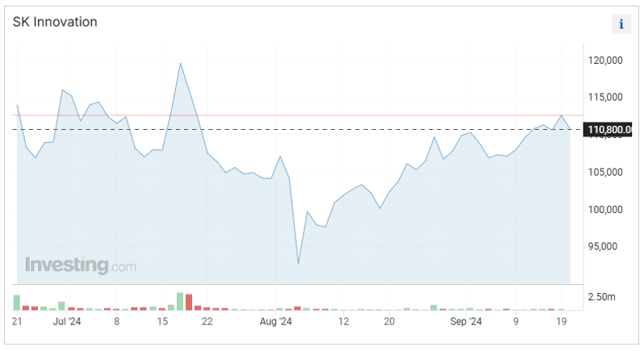Click the Aug '24 date label
Viewport: 644px width, 351px height.
coord(277,321)
